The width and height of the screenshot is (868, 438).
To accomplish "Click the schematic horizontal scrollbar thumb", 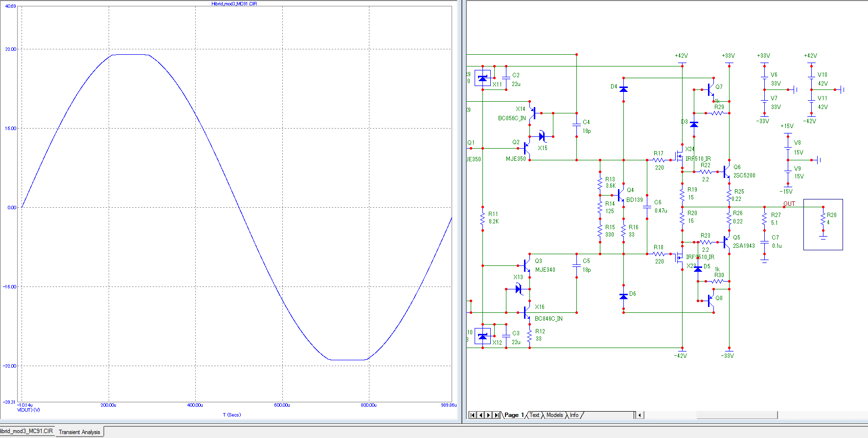I will (737, 415).
